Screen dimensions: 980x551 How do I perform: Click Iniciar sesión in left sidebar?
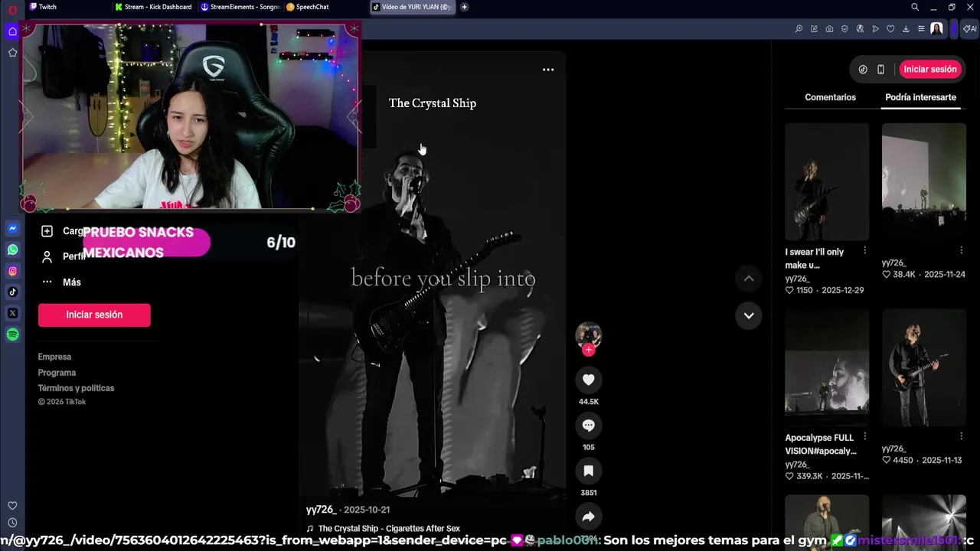pos(94,315)
